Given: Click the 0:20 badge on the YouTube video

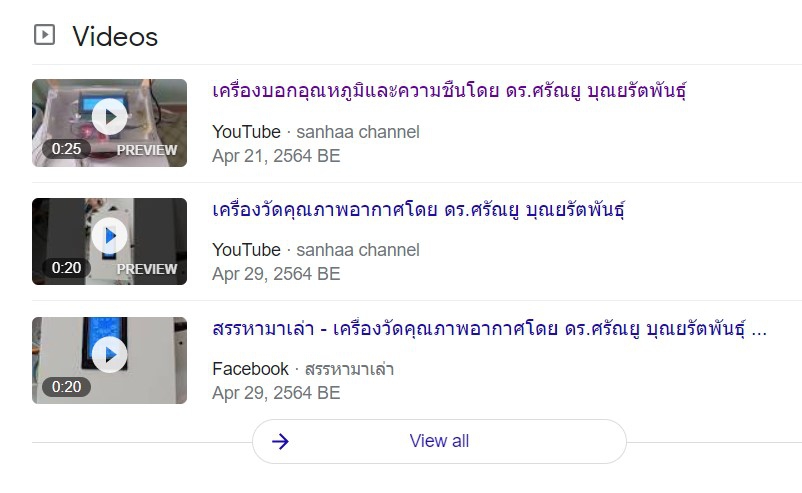Looking at the screenshot, I should (67, 268).
